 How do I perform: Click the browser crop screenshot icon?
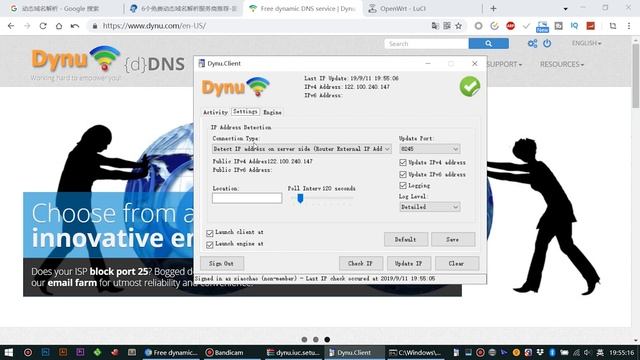613,26
